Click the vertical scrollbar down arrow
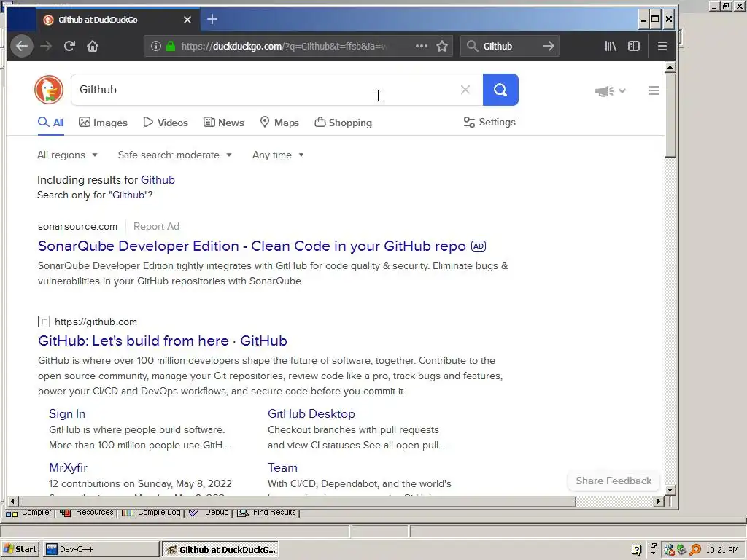The image size is (747, 560). [670, 489]
